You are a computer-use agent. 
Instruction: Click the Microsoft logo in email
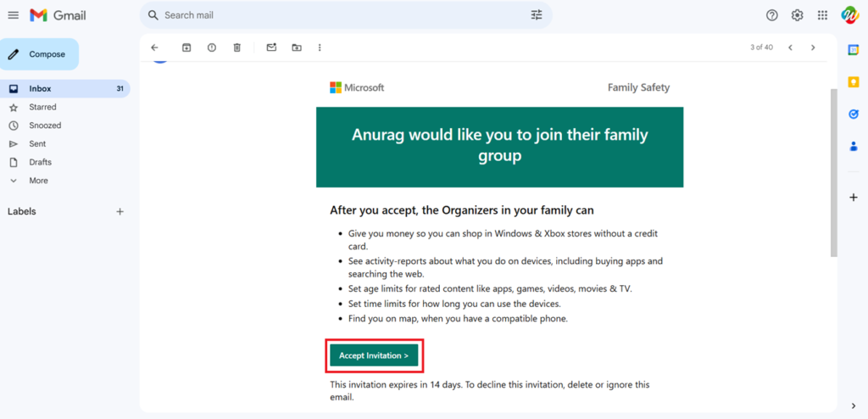point(357,87)
